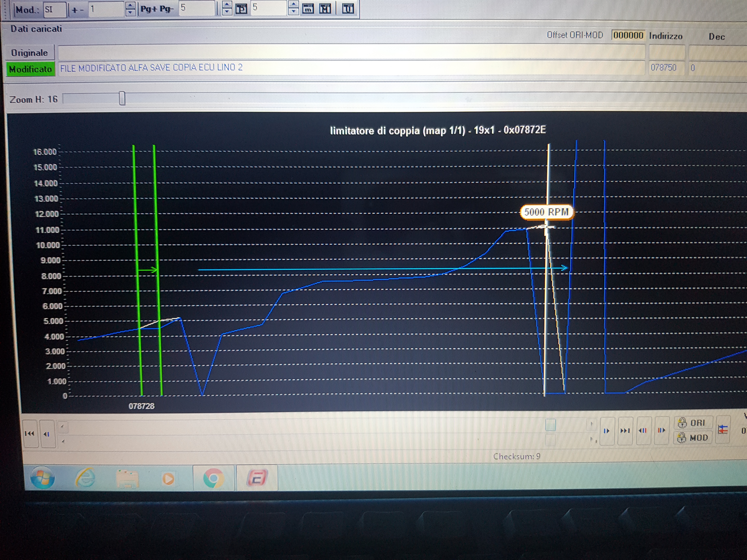Image resolution: width=747 pixels, height=560 pixels.
Task: Click the limitatore di coppia map title
Action: 438,130
